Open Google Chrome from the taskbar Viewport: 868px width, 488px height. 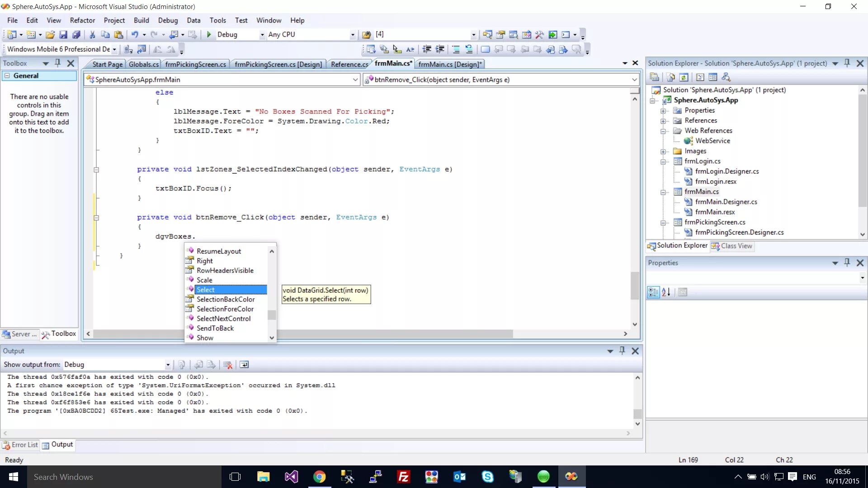(320, 477)
